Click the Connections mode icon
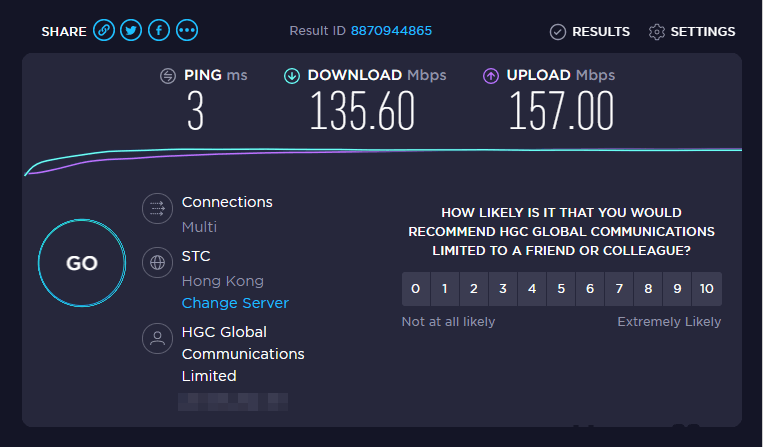The width and height of the screenshot is (763, 447). point(156,208)
